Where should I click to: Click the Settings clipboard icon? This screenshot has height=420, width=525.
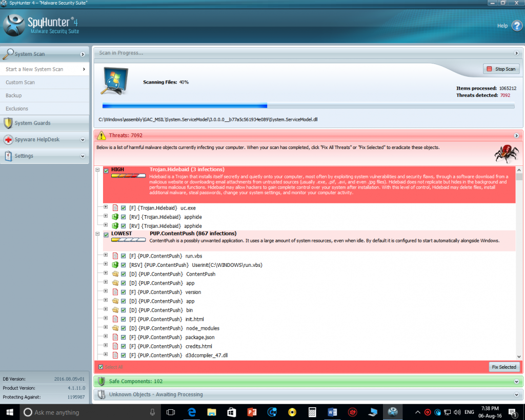point(8,156)
